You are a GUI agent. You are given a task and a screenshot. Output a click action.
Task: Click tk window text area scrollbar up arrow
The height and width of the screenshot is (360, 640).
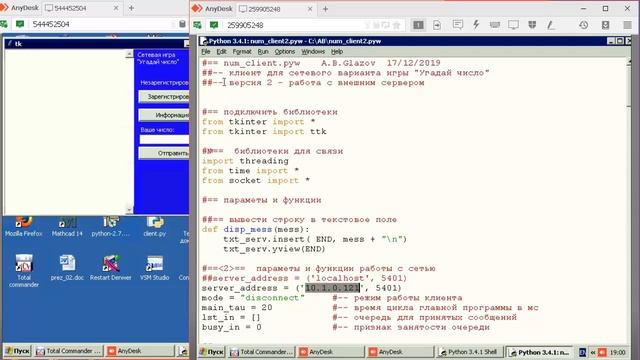point(129,53)
